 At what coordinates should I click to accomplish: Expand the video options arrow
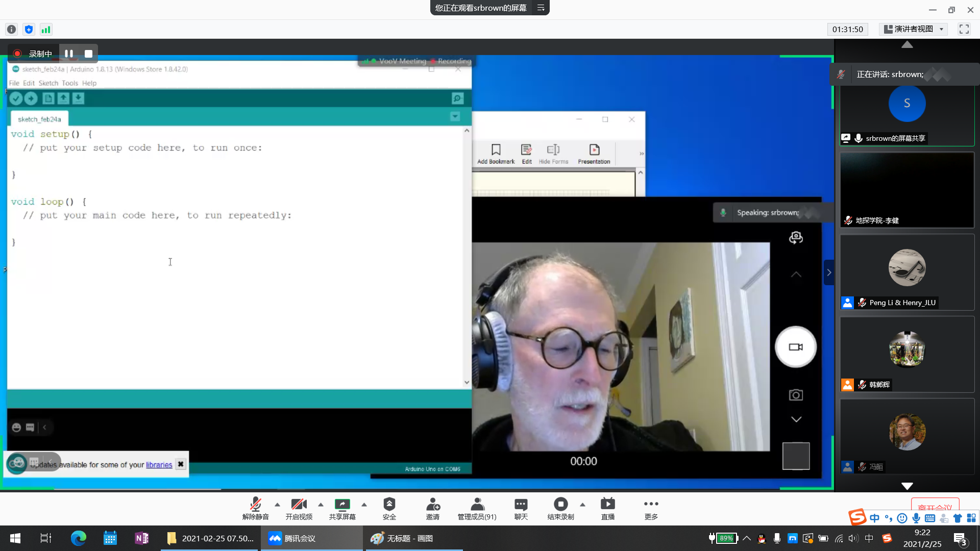pyautogui.click(x=321, y=505)
